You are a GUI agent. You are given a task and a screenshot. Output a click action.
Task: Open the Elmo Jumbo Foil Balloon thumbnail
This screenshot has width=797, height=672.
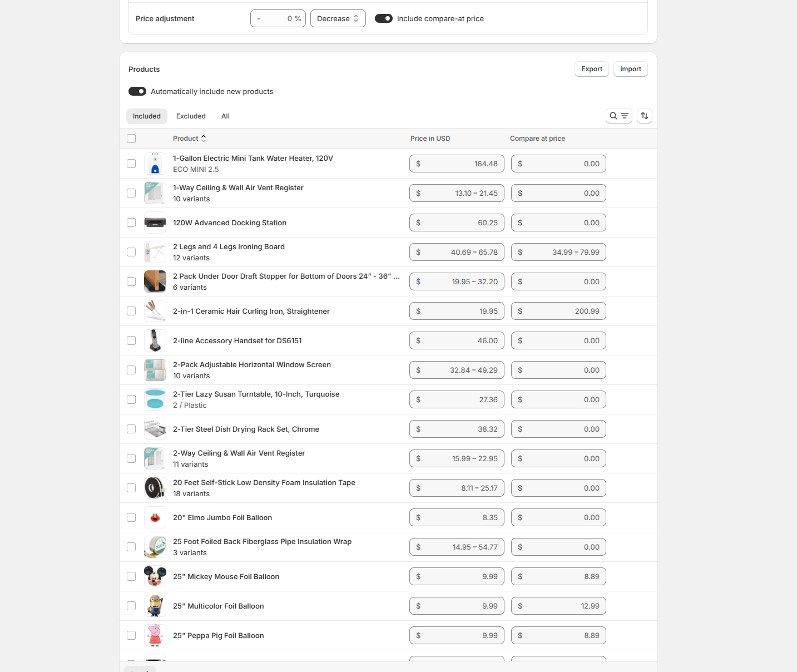pyautogui.click(x=155, y=517)
